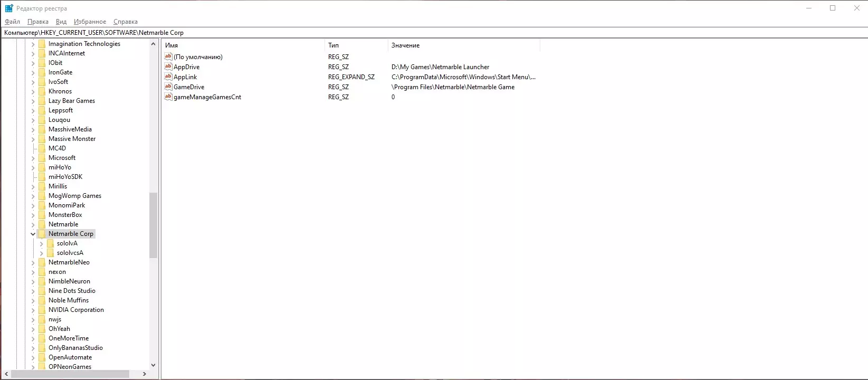The width and height of the screenshot is (868, 380).
Task: Open the Файл menu
Action: click(x=12, y=22)
